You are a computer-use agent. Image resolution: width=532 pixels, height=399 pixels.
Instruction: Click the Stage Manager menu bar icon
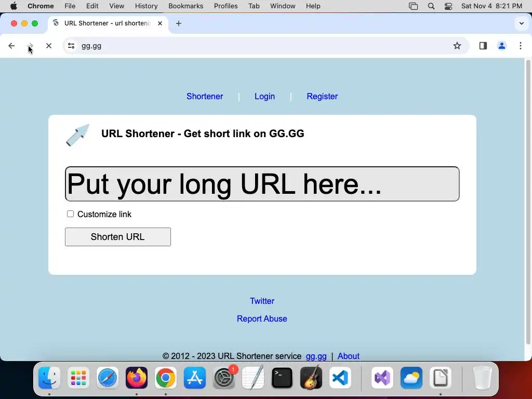413,6
